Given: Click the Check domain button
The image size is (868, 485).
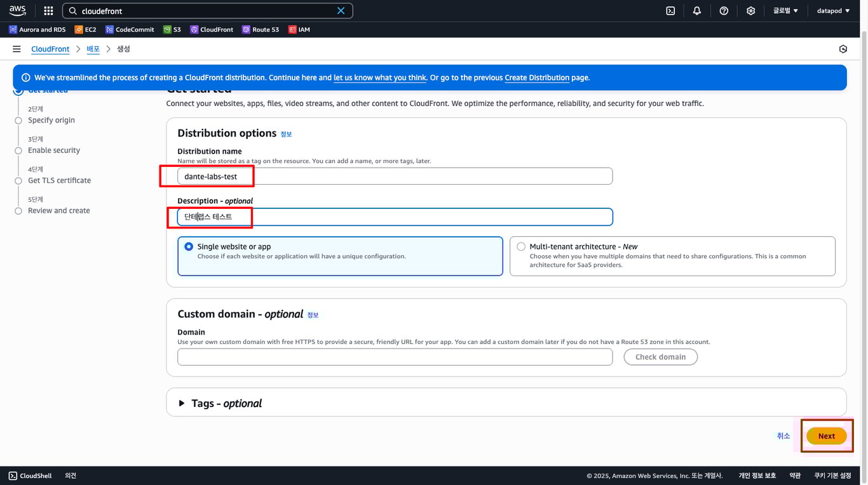Looking at the screenshot, I should tap(660, 357).
